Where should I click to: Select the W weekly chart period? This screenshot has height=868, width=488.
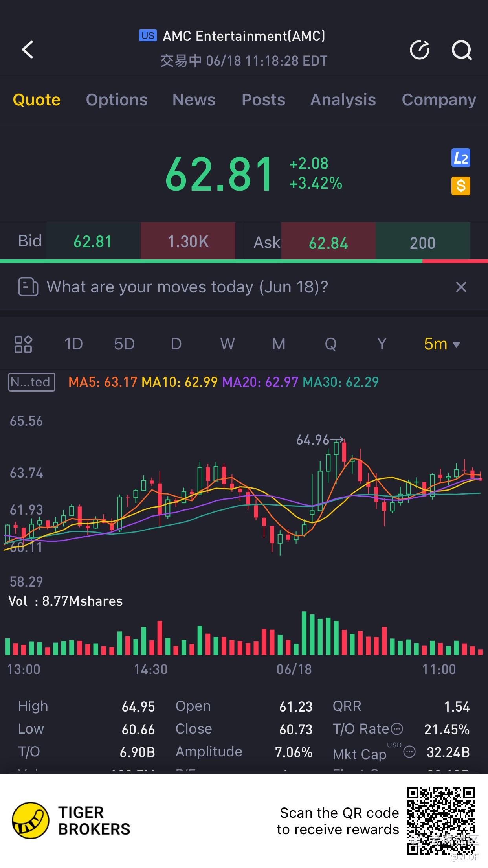pyautogui.click(x=227, y=344)
